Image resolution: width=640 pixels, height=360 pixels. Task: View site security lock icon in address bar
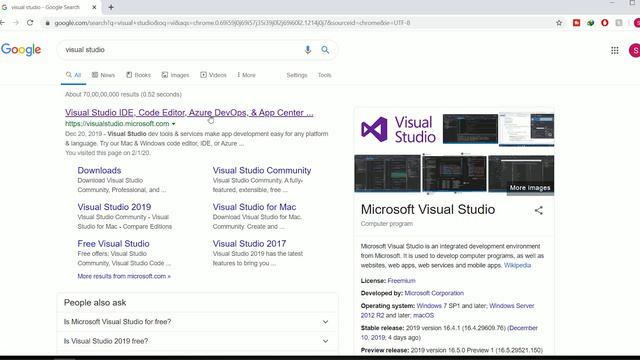point(47,23)
